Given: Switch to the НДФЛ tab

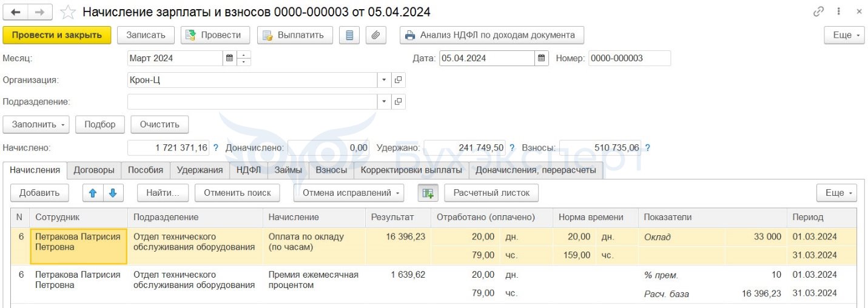Looking at the screenshot, I should coord(249,170).
